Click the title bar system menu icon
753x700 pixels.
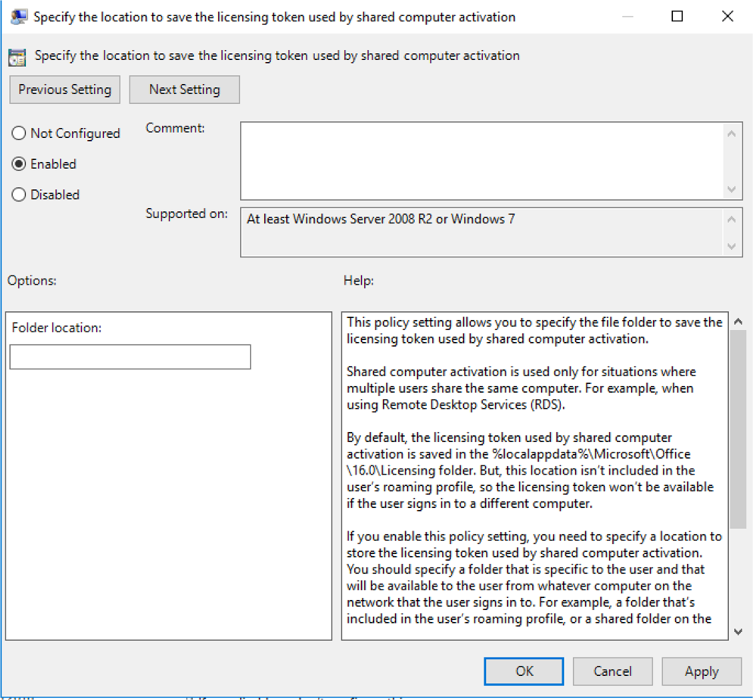click(x=19, y=17)
